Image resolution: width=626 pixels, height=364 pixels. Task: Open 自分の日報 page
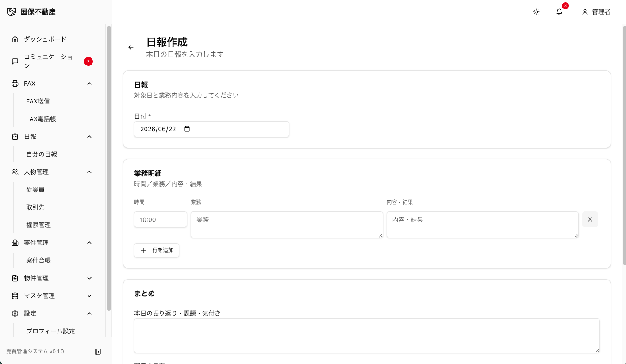coord(42,154)
